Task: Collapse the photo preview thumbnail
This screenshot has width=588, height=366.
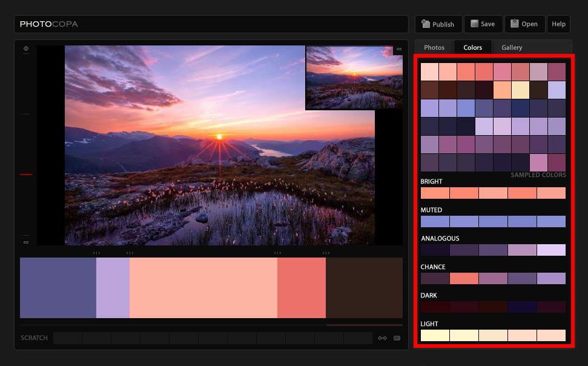Action: pos(398,49)
